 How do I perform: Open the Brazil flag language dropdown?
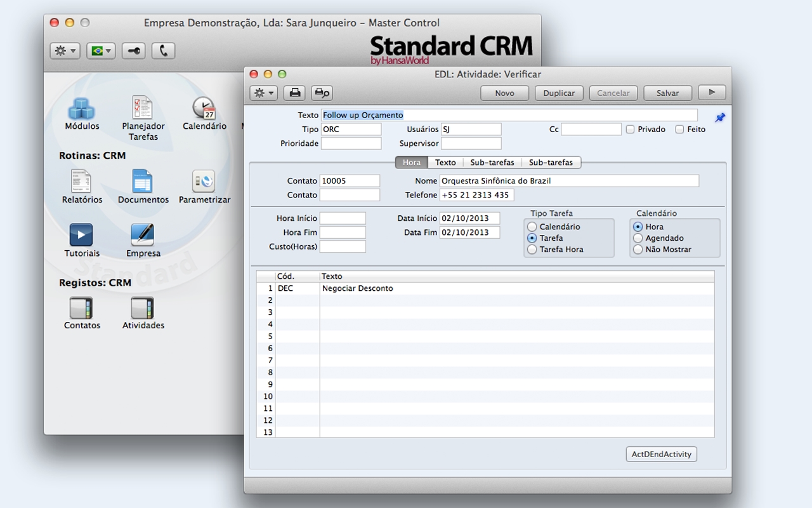point(100,51)
